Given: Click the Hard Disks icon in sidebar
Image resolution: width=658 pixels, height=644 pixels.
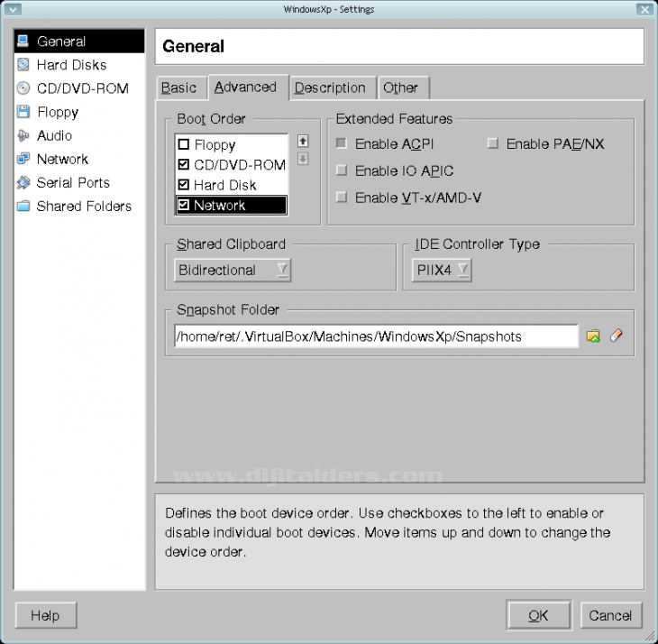Looking at the screenshot, I should pyautogui.click(x=23, y=64).
